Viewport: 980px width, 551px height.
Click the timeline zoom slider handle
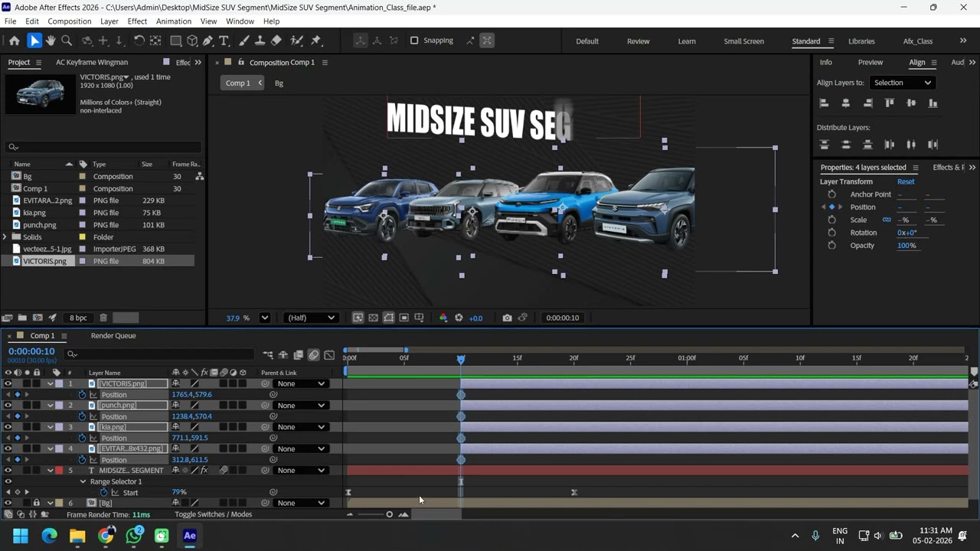[x=389, y=514]
